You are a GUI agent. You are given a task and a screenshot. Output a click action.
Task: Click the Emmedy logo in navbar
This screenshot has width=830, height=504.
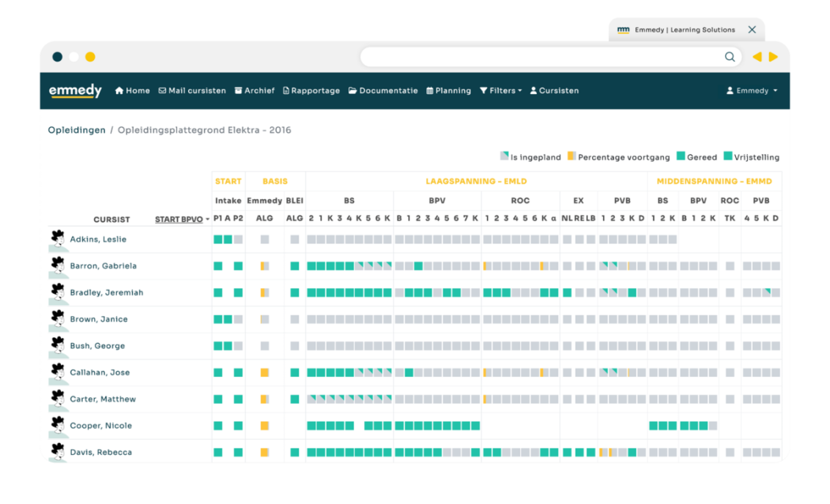click(75, 91)
